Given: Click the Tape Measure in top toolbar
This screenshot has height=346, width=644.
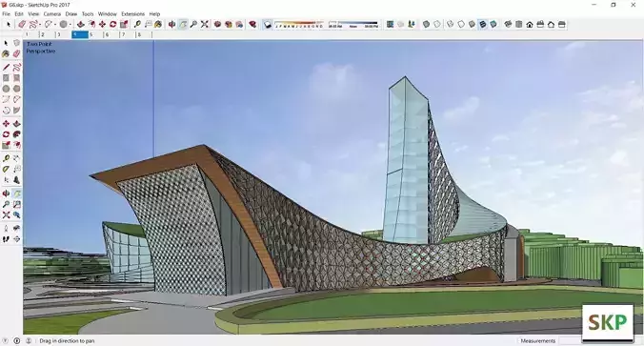Looking at the screenshot, I should 137,24.
